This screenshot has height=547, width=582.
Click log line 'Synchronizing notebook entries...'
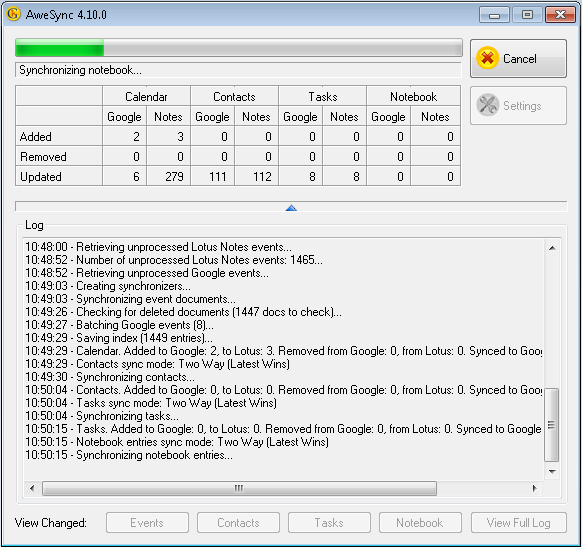point(129,455)
